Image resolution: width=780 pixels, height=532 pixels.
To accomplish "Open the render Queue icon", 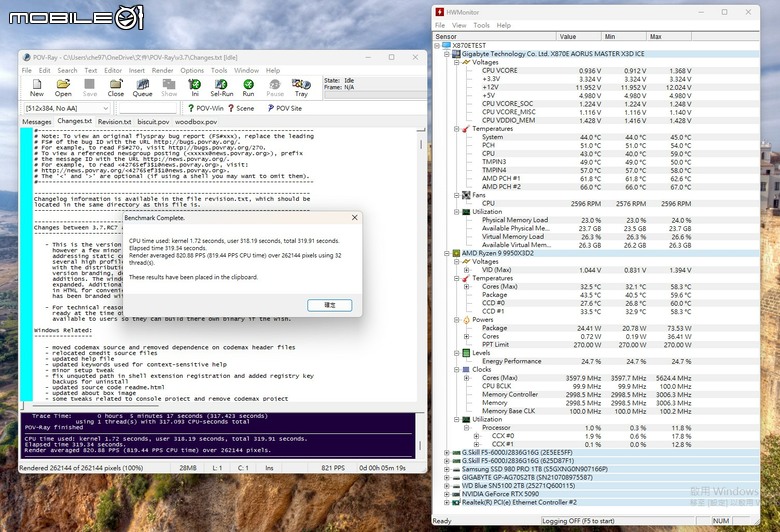I will point(142,88).
